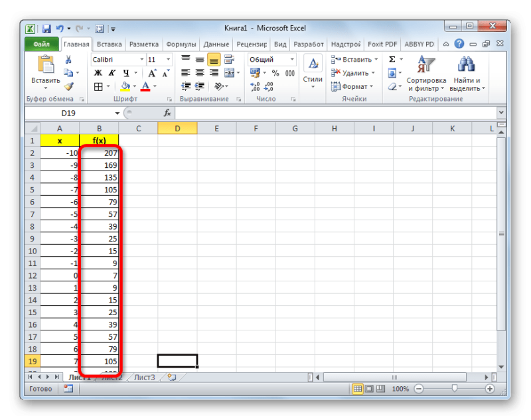This screenshot has height=420, width=531.
Task: Switch to the Вставка ribbon tab
Action: coord(109,44)
